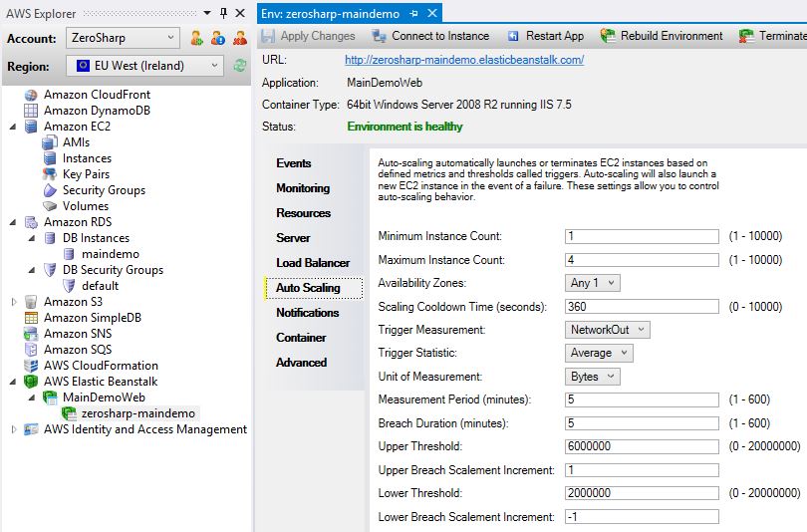Viewport: 807px width, 532px height.
Task: Click the Amazon S3 bucket icon
Action: tap(31, 302)
